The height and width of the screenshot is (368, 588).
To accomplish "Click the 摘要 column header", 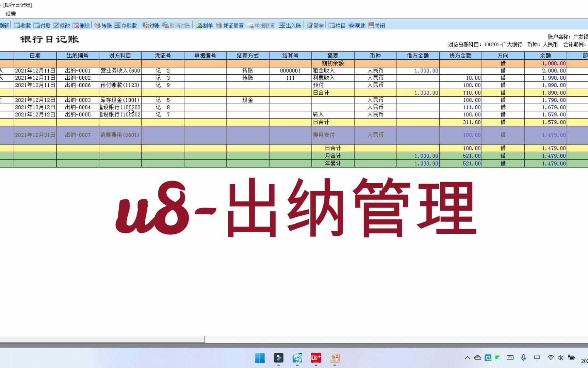I will [x=333, y=56].
